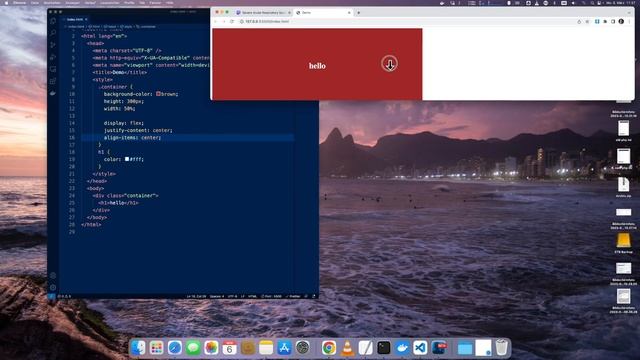Open the Docker view in VS Code
Screen dimensions: 640x360
pyautogui.click(x=53, y=93)
